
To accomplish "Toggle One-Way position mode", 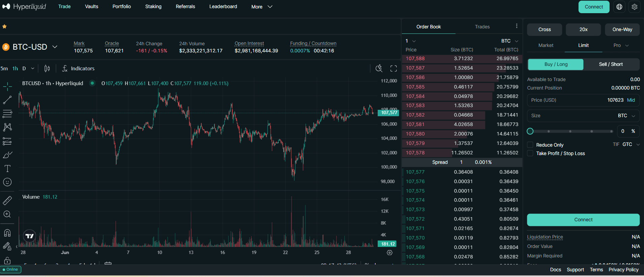I will (622, 30).
